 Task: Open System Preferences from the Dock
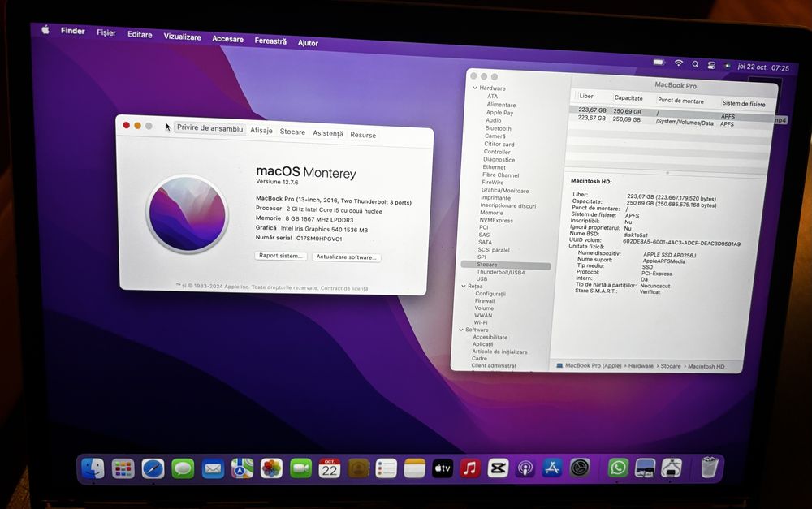tap(580, 468)
